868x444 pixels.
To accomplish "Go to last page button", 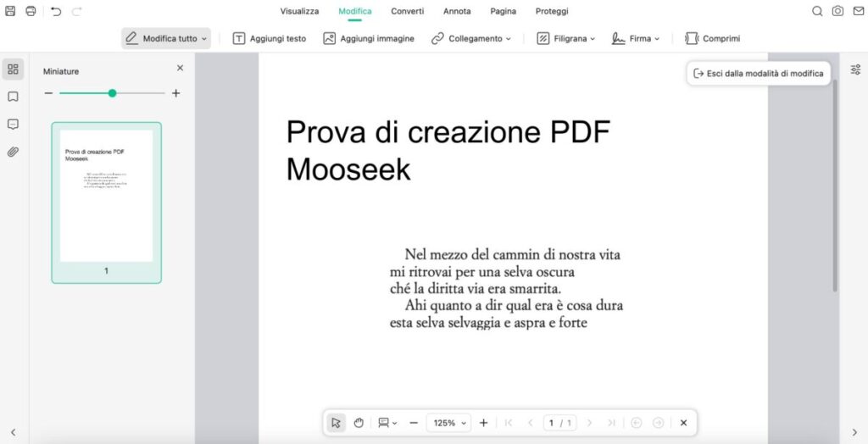I will 611,423.
